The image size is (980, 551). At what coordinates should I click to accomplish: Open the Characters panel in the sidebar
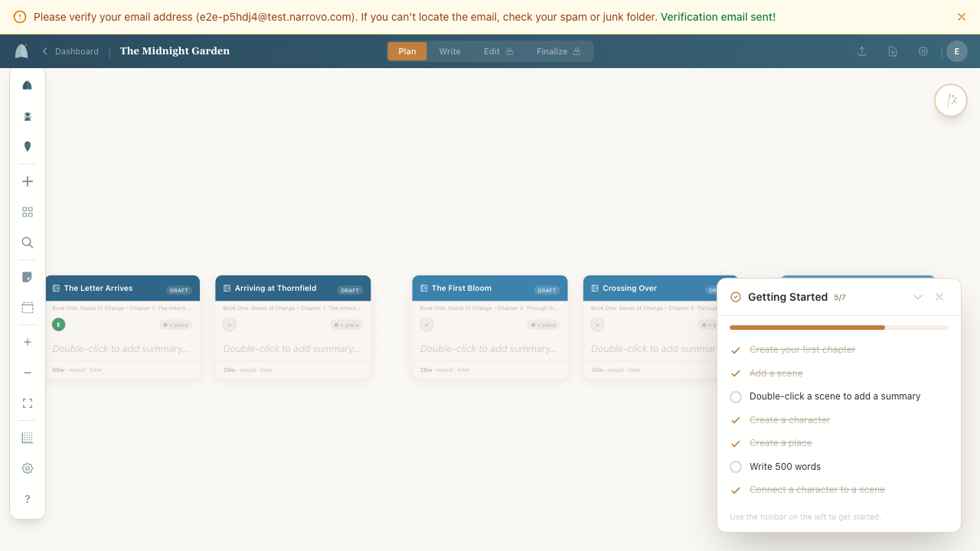pyautogui.click(x=28, y=116)
